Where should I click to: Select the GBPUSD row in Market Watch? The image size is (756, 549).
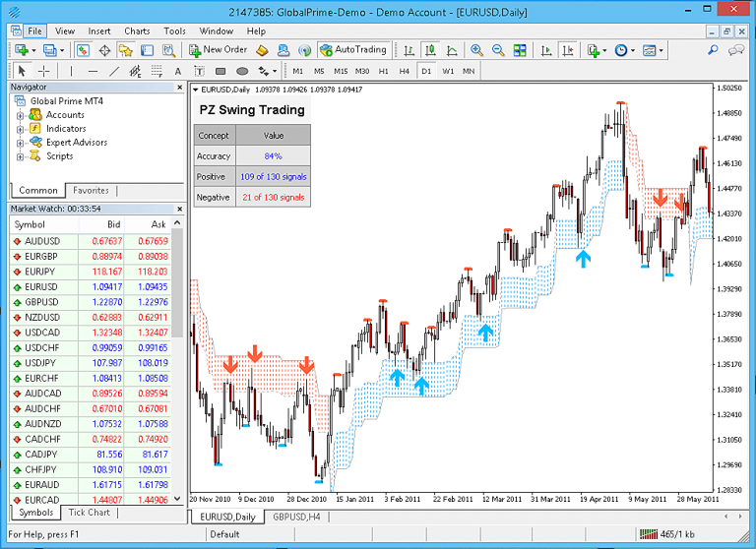59,301
